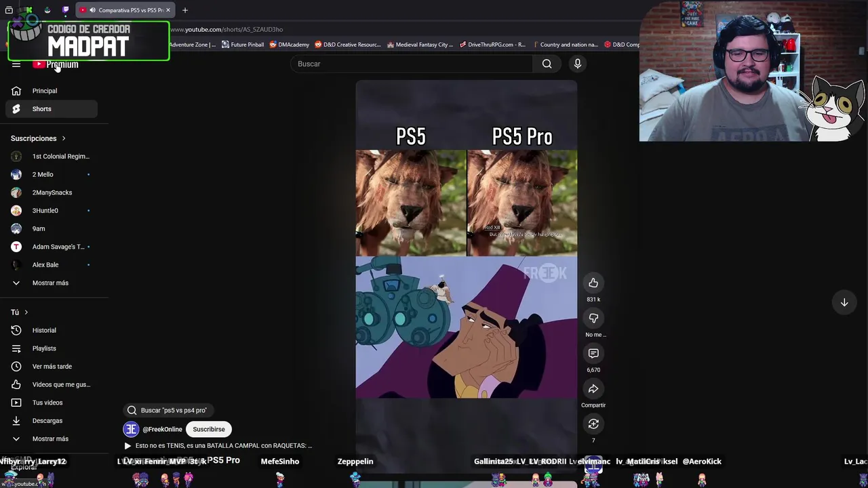Expand the Suscripciones section chevron

64,138
